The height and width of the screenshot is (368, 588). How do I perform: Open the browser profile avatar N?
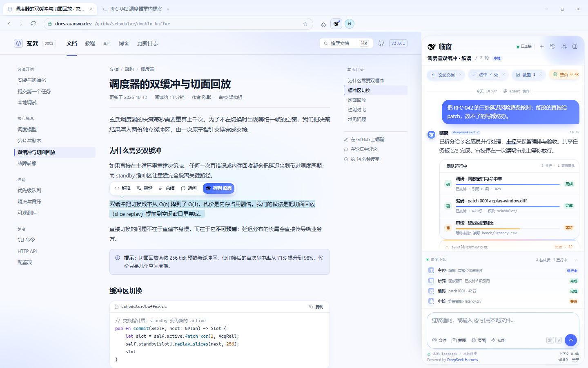[350, 24]
